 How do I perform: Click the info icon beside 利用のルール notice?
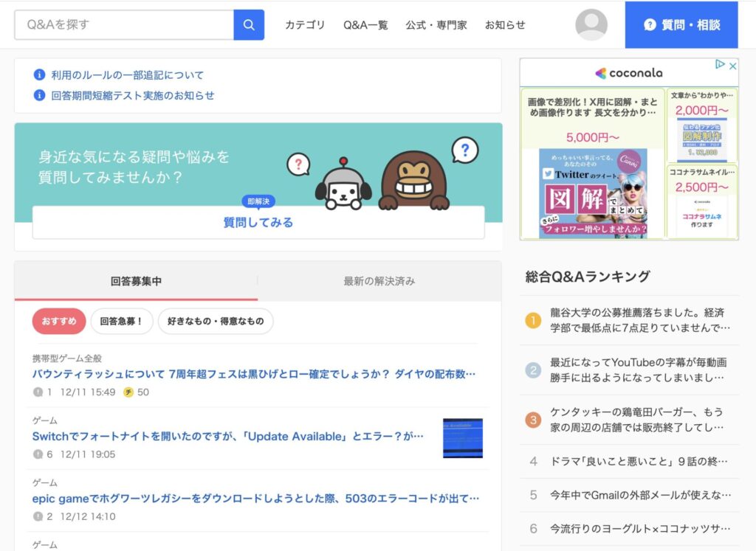(x=38, y=74)
